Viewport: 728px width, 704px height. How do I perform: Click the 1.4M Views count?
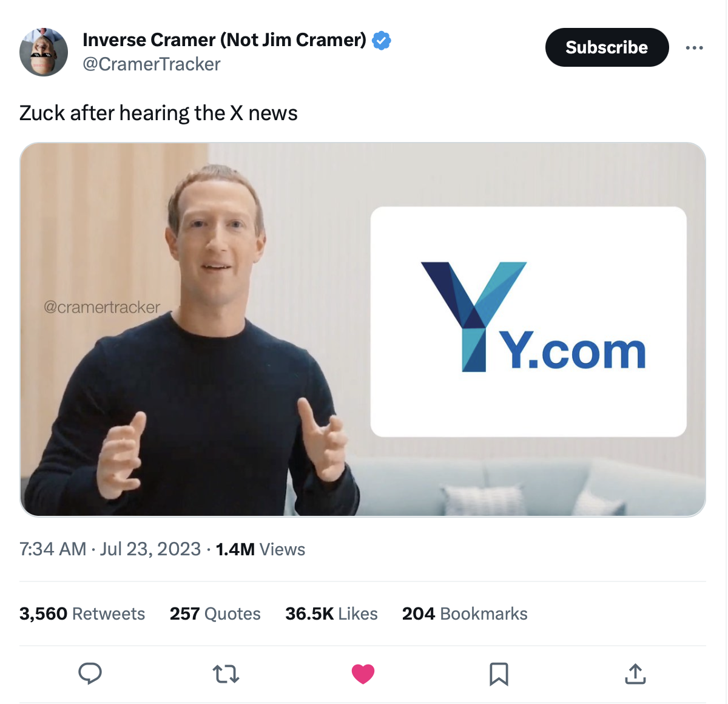pyautogui.click(x=260, y=549)
